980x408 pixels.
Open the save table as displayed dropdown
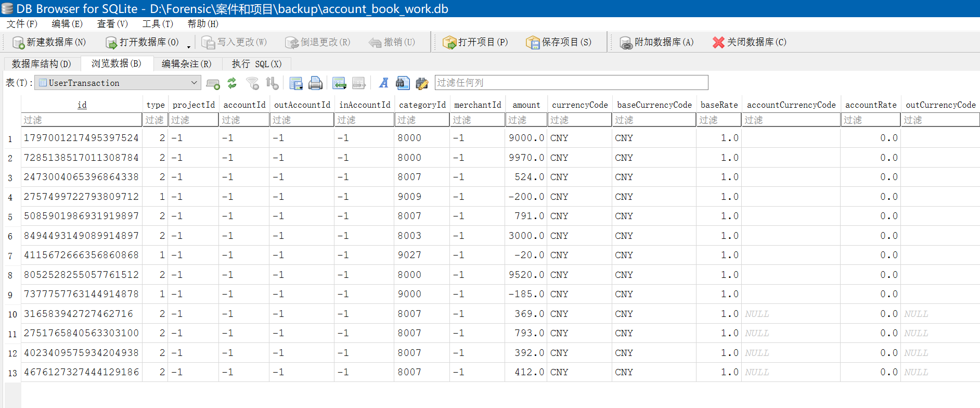click(296, 83)
